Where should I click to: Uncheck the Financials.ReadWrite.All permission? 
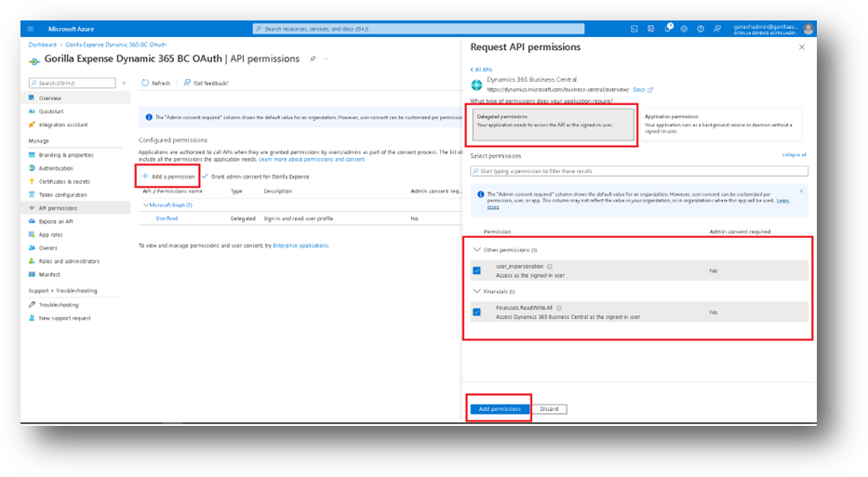coord(476,312)
